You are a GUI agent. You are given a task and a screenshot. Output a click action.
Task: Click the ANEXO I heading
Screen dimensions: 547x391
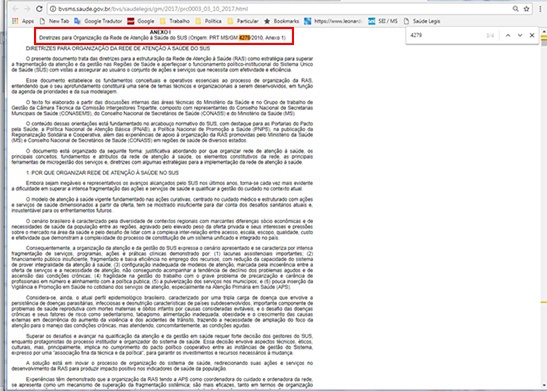[160, 32]
